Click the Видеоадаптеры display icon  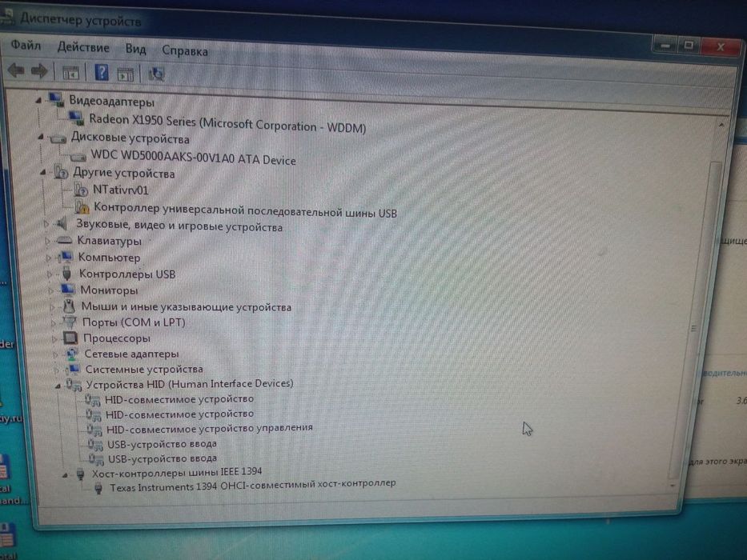click(56, 99)
